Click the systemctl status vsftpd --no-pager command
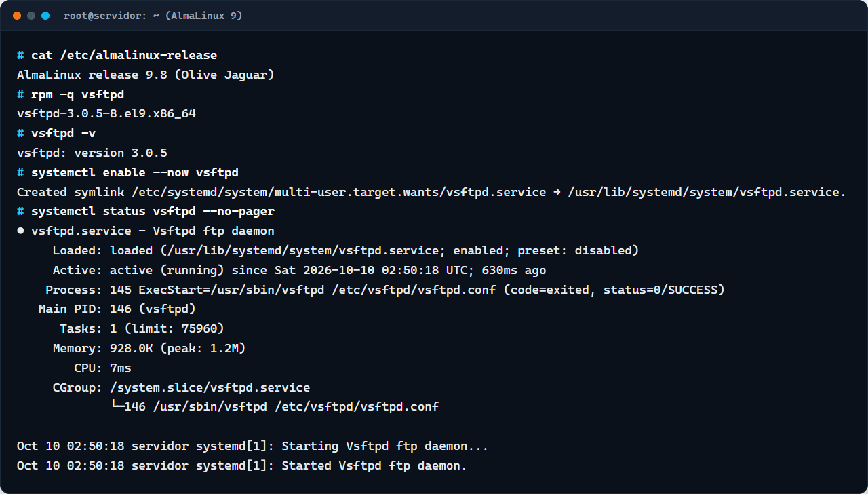Viewport: 868px width, 494px height. click(153, 212)
